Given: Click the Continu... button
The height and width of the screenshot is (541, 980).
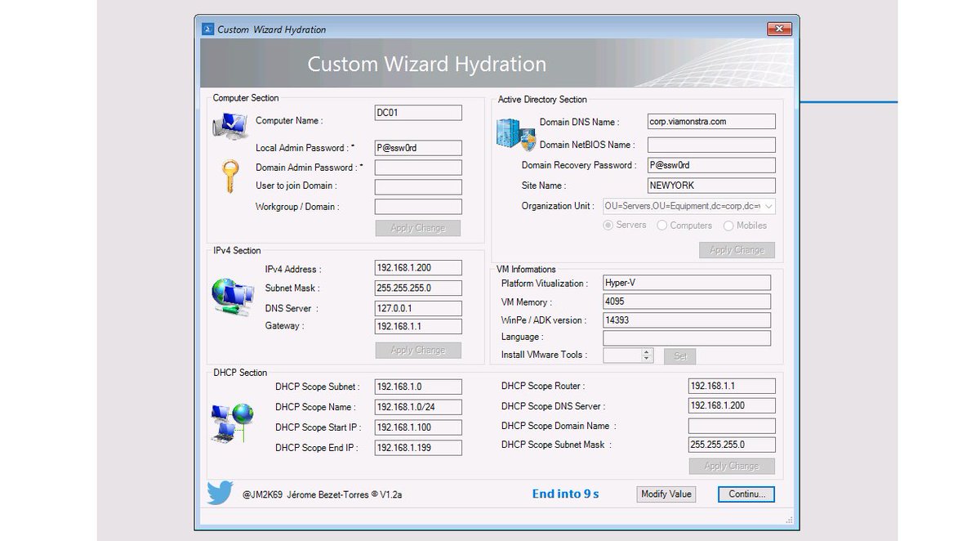Looking at the screenshot, I should click(746, 494).
